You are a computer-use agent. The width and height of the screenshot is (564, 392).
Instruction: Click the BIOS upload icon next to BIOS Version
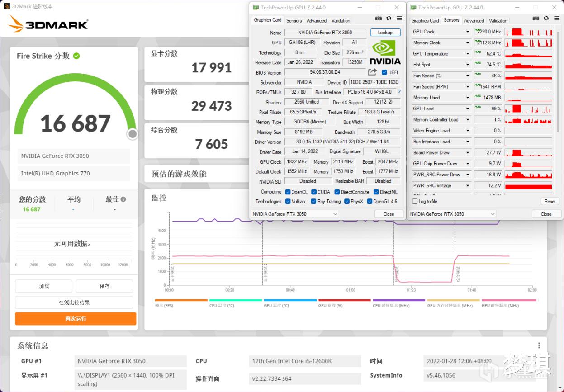(372, 72)
